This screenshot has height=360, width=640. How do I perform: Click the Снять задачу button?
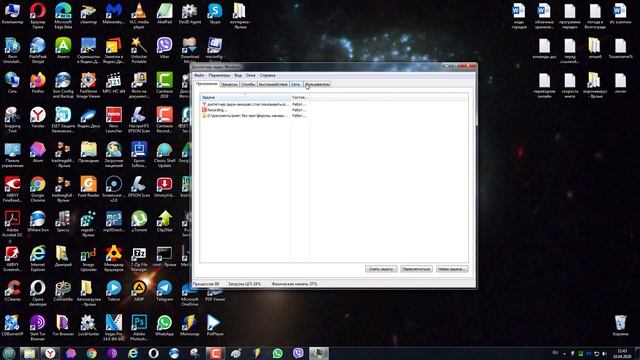click(381, 269)
